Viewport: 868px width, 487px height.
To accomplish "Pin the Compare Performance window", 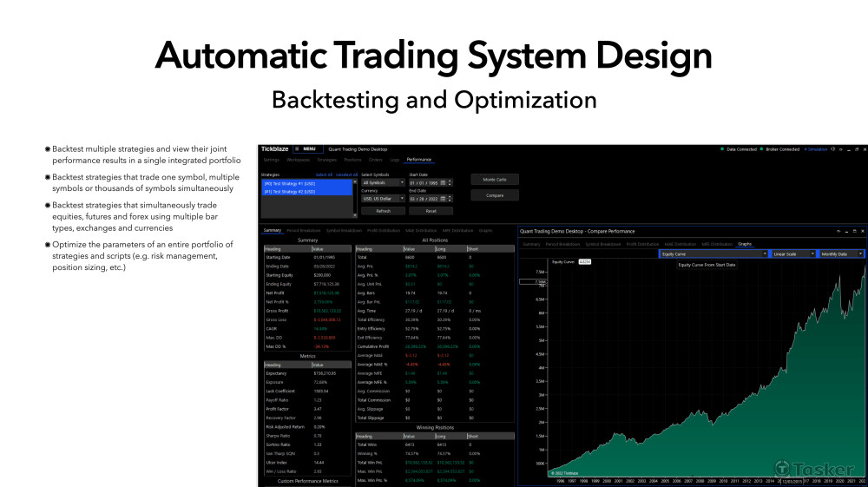I will (838, 231).
